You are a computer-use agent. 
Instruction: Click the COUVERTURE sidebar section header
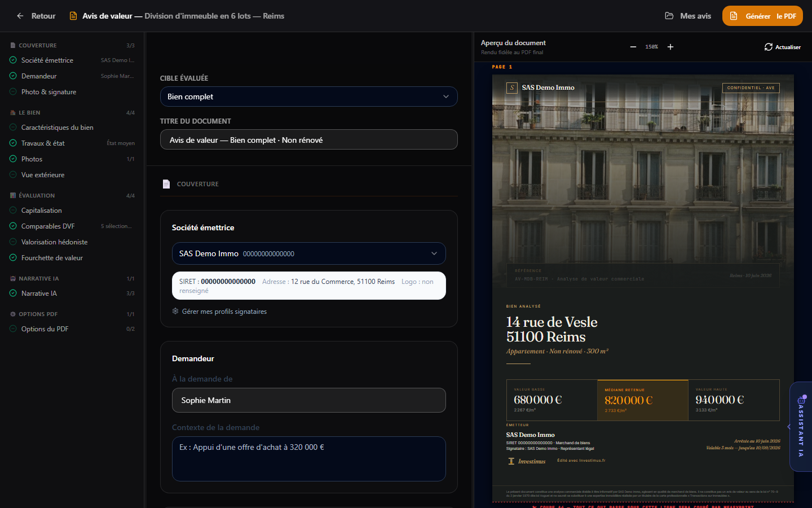click(x=38, y=45)
